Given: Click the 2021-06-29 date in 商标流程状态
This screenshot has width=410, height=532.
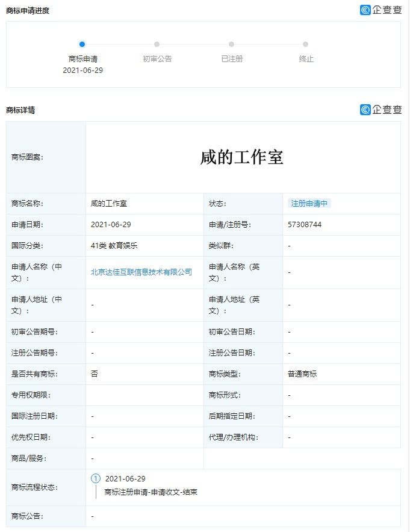Looking at the screenshot, I should (125, 479).
